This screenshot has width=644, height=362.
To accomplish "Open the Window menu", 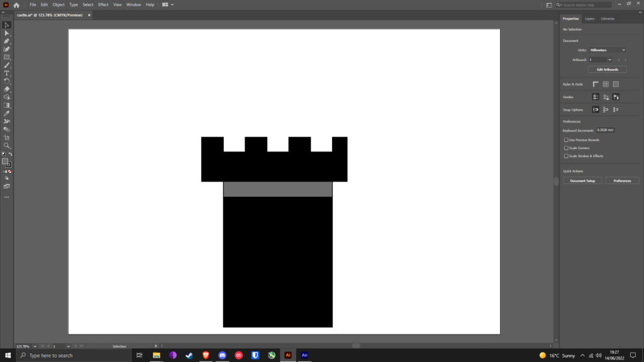I will 133,5.
